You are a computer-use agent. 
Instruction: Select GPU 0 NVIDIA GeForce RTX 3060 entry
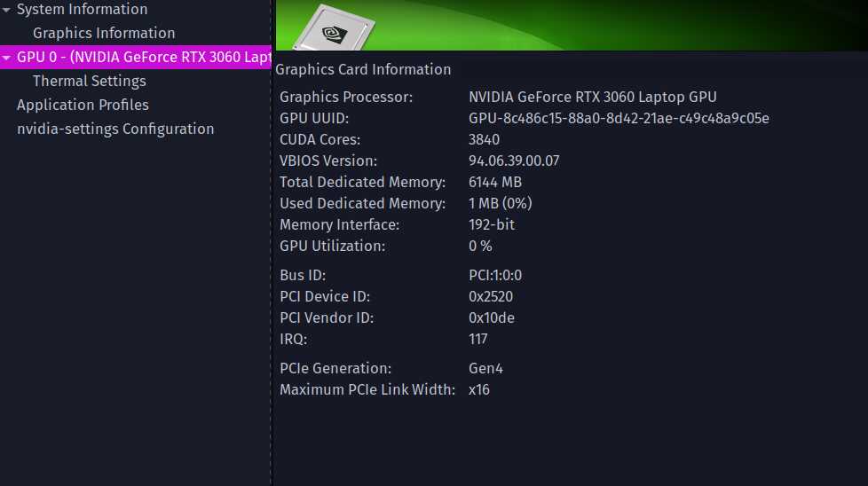(x=136, y=57)
